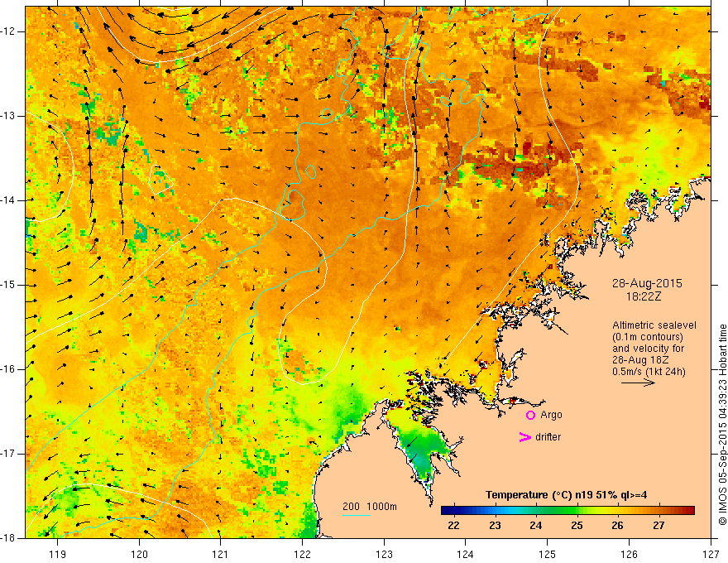Viewport: 728px width, 563px height.
Task: Click the 'Temperature (°C) n19 51% ql>=4' title
Action: point(566,495)
